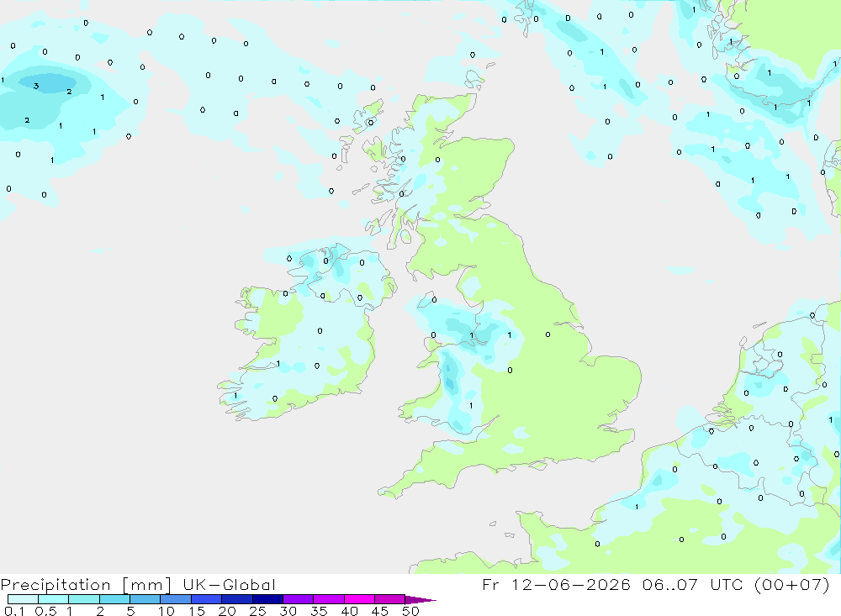Select the 40–45 mm magenta legend swatch

(359, 599)
